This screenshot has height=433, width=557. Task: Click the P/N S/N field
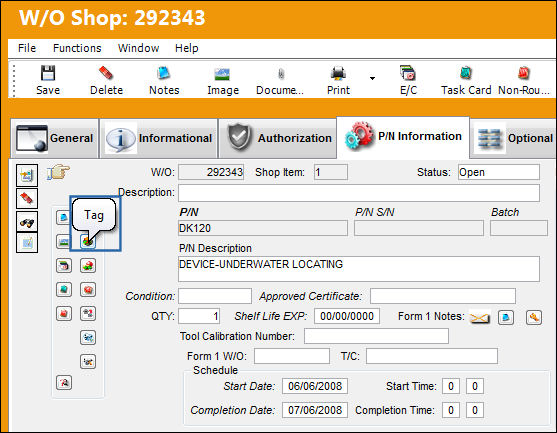(x=419, y=228)
